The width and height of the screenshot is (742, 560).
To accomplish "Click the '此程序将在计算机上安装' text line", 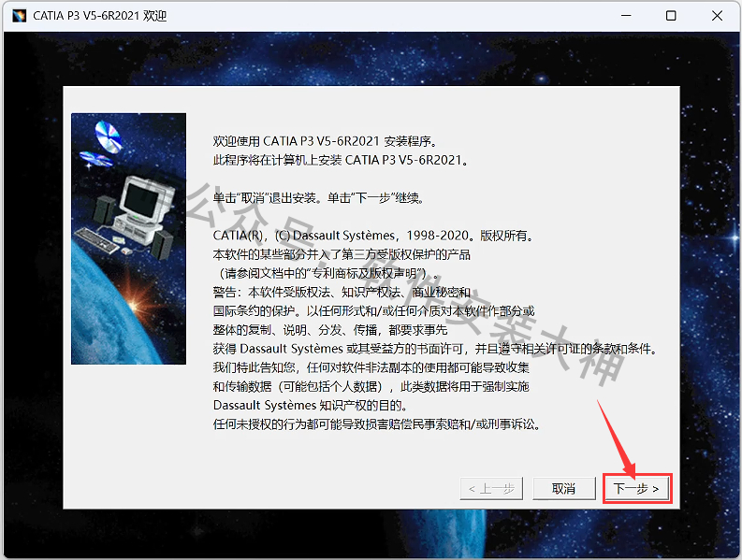I will tap(342, 160).
